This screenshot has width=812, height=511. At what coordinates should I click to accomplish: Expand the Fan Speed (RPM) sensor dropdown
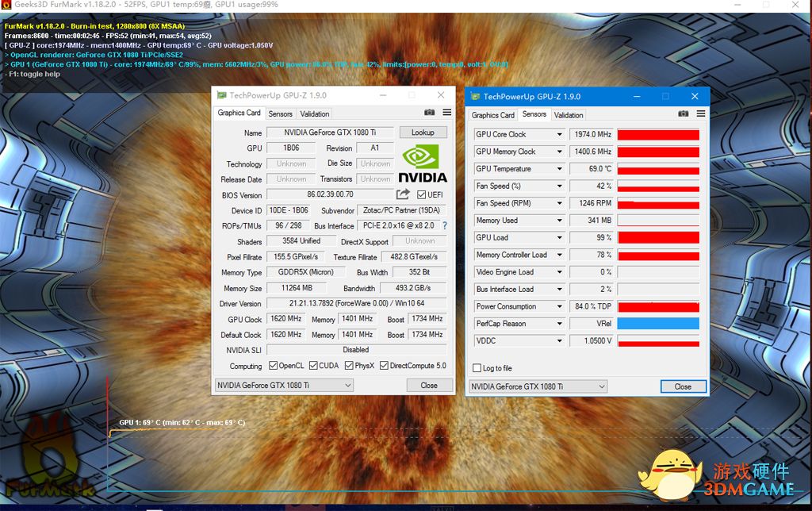[x=559, y=203]
